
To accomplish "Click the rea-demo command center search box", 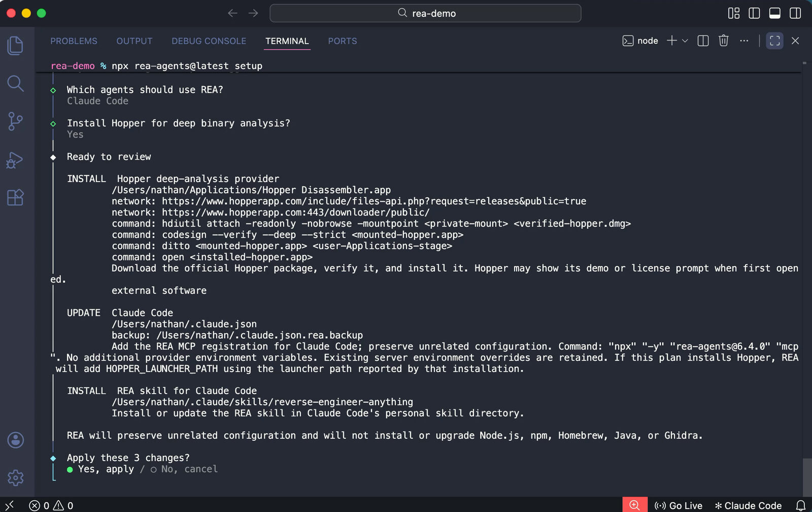I will (425, 13).
